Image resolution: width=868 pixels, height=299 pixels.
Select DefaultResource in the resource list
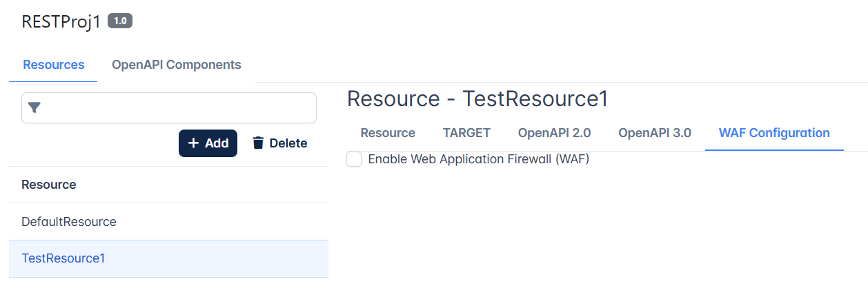click(x=168, y=222)
